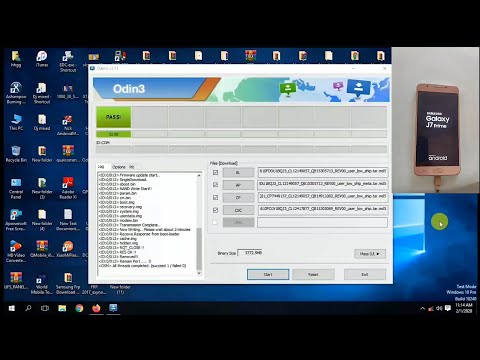This screenshot has width=480, height=360.
Task: Tick the unchecked UMS row checkbox
Action: (x=215, y=222)
